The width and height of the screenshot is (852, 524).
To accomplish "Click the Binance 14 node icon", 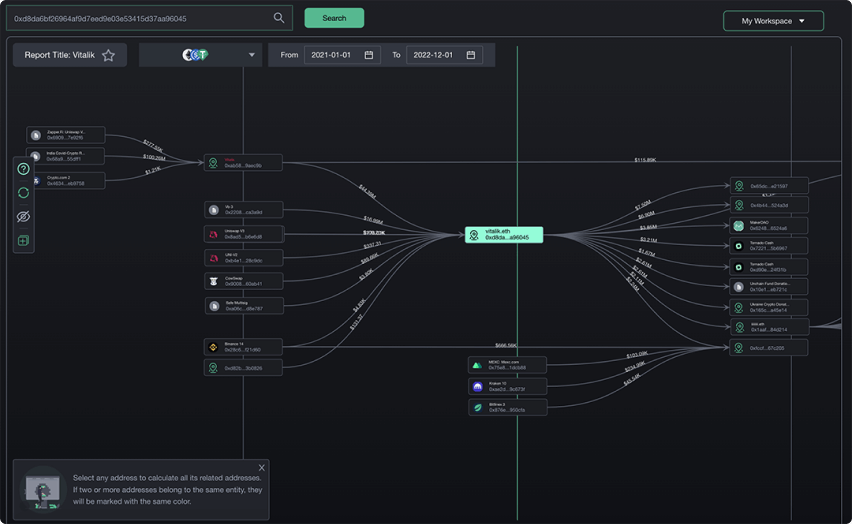I will pos(213,347).
